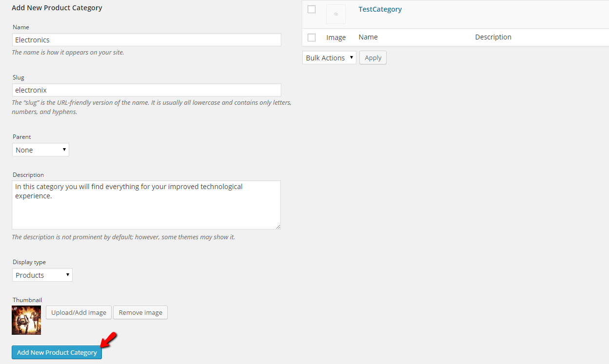This screenshot has height=364, width=609.
Task: Click the Description column header
Action: coord(493,37)
